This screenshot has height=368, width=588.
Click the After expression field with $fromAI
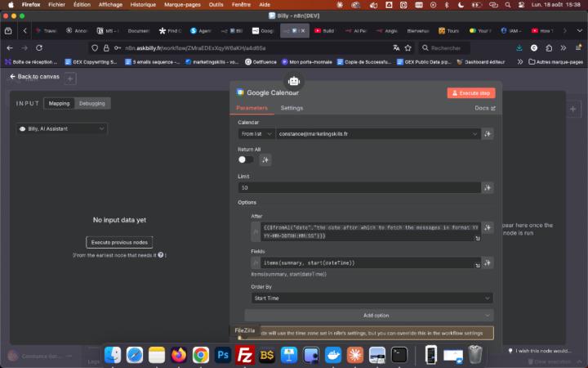tap(371, 231)
